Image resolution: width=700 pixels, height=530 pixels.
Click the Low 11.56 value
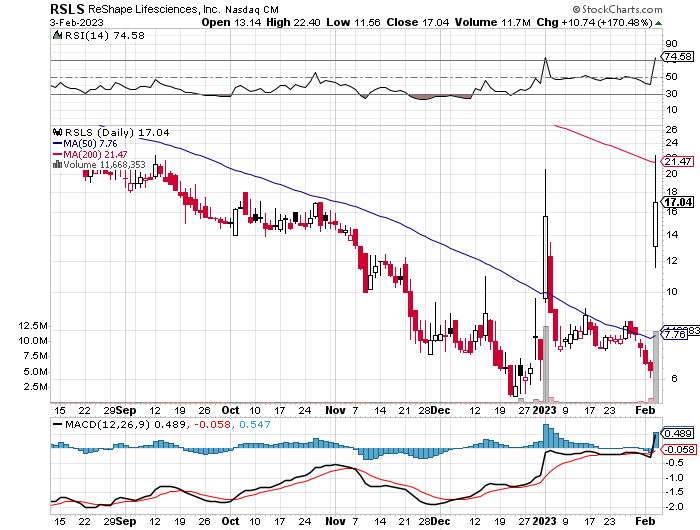353,22
